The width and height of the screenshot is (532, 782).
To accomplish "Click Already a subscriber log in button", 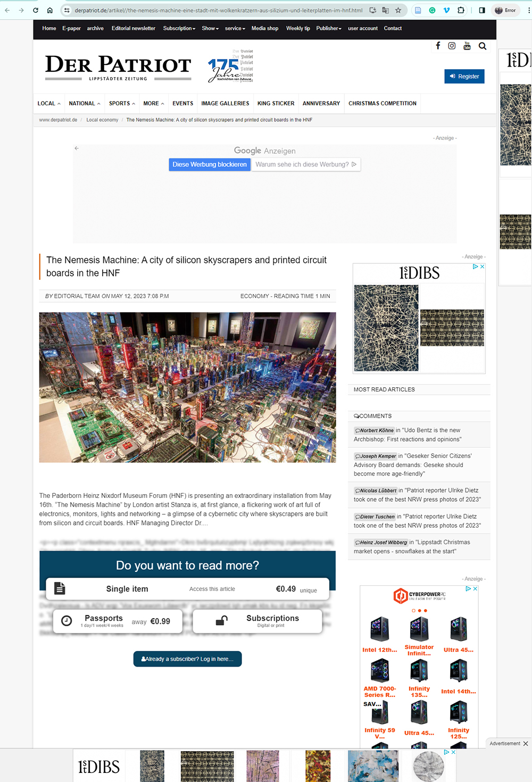I will point(187,659).
